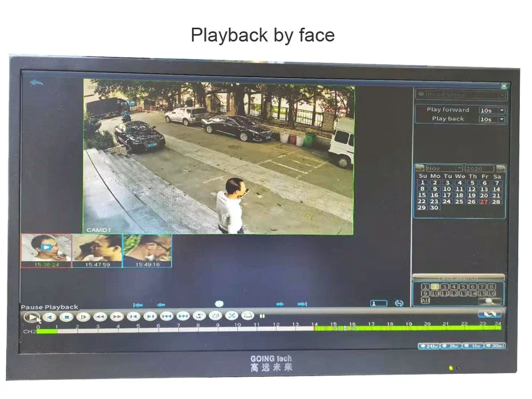The image size is (532, 399).
Task: Click the rewind (slow backward) button
Action: point(100,317)
